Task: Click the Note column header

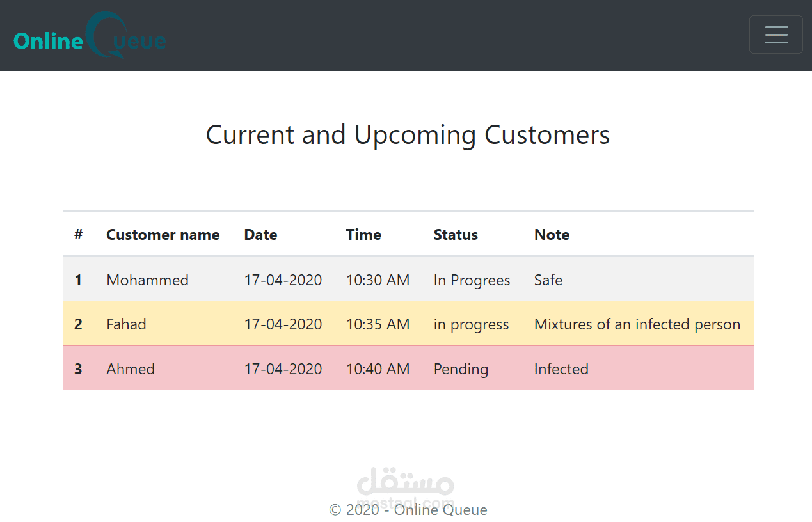Action: (x=552, y=235)
